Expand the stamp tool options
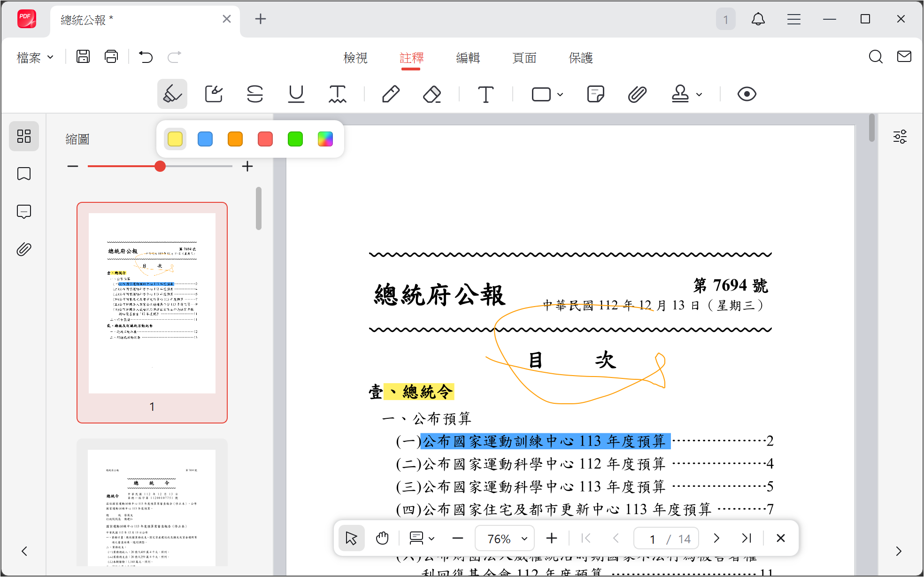 point(699,94)
